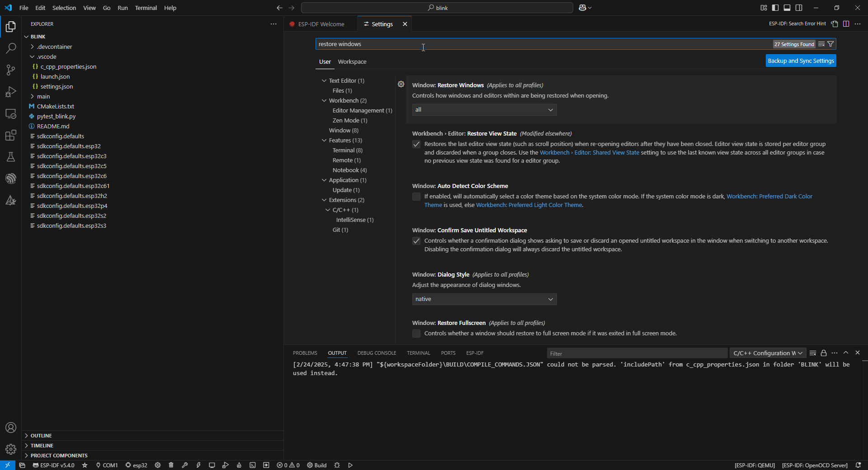Maximize the panel size with chevron

coord(846,353)
